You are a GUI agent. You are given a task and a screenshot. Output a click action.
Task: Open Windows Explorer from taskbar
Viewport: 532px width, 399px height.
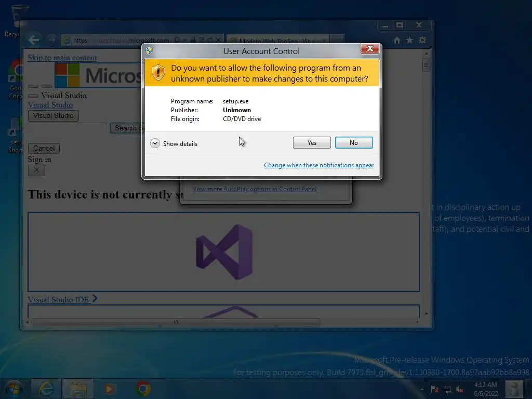click(78, 389)
